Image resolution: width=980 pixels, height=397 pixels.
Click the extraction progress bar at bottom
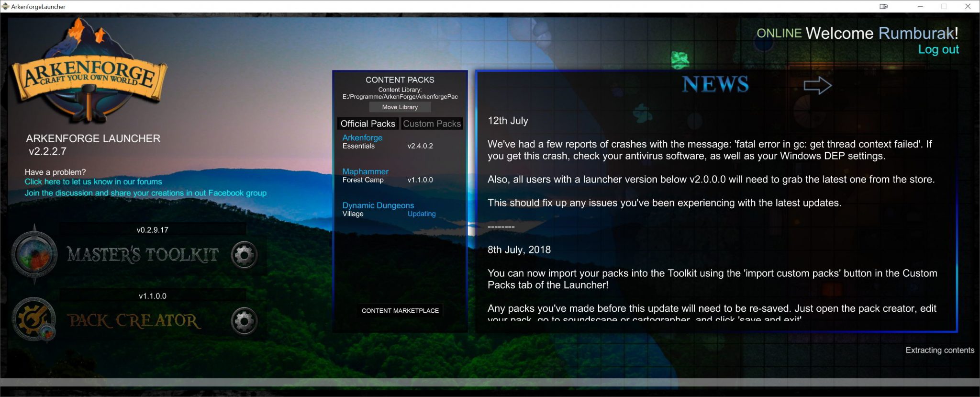point(490,382)
